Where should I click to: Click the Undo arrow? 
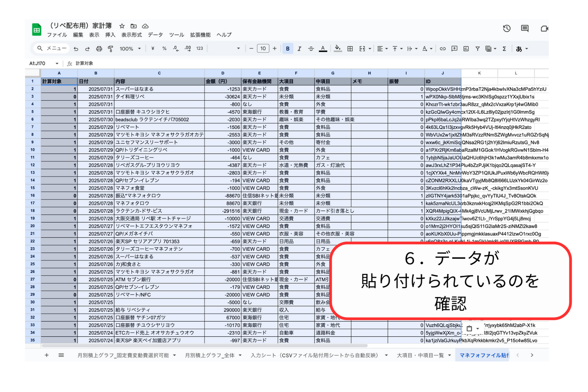(x=76, y=49)
